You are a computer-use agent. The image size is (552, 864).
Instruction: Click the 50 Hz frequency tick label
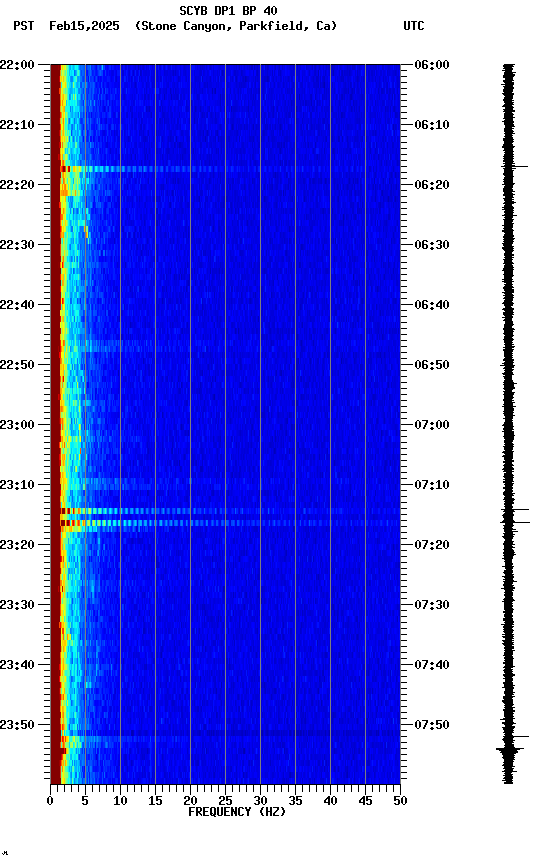(400, 801)
